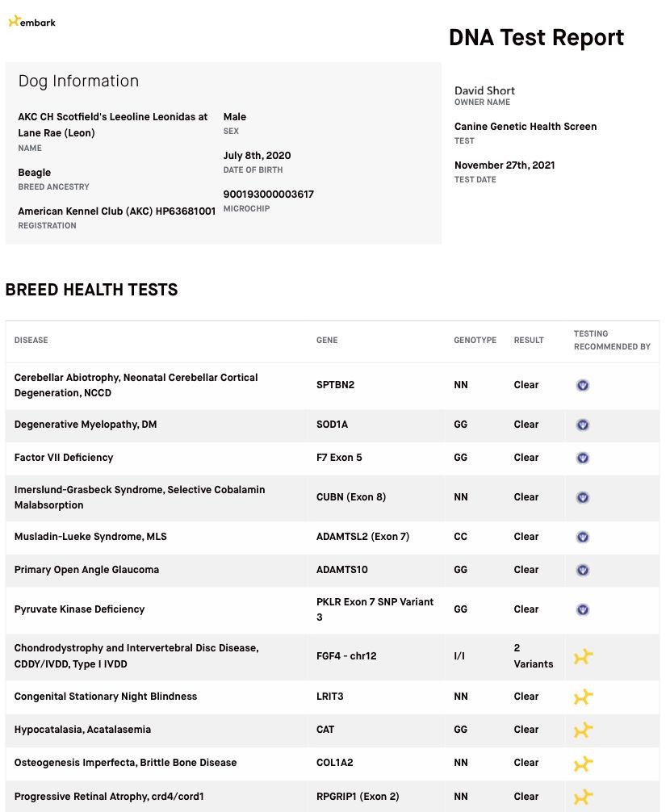Viewport: 670px width, 812px height.
Task: Click the RESULT column header
Action: [529, 341]
